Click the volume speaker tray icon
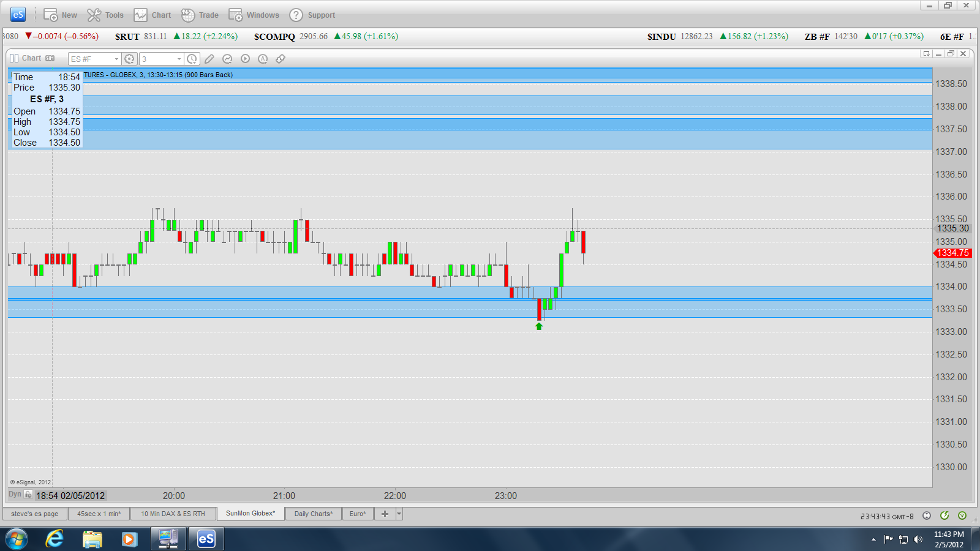Viewport: 980px width, 551px height. [x=918, y=539]
